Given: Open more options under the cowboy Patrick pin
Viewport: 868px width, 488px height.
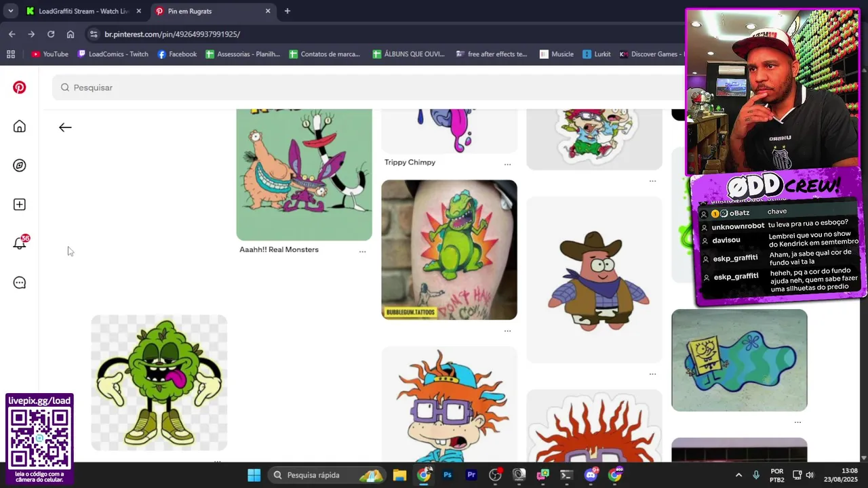Looking at the screenshot, I should 652,374.
